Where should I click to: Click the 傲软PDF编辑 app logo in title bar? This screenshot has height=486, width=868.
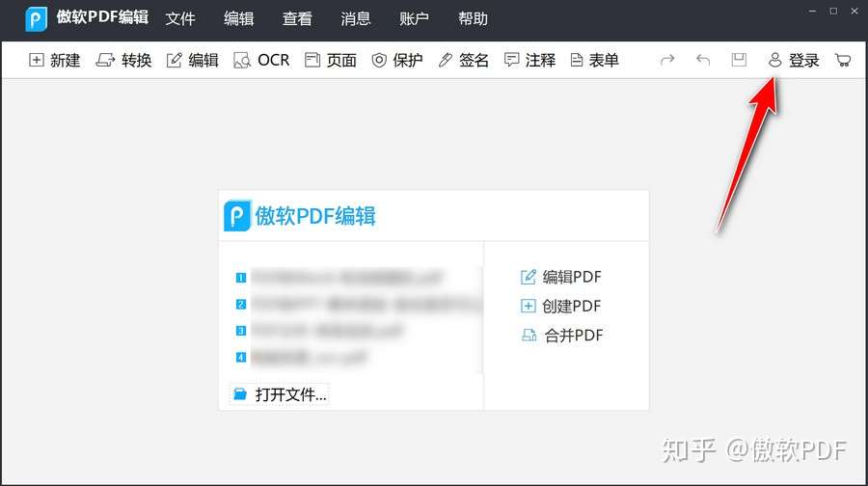pyautogui.click(x=36, y=19)
